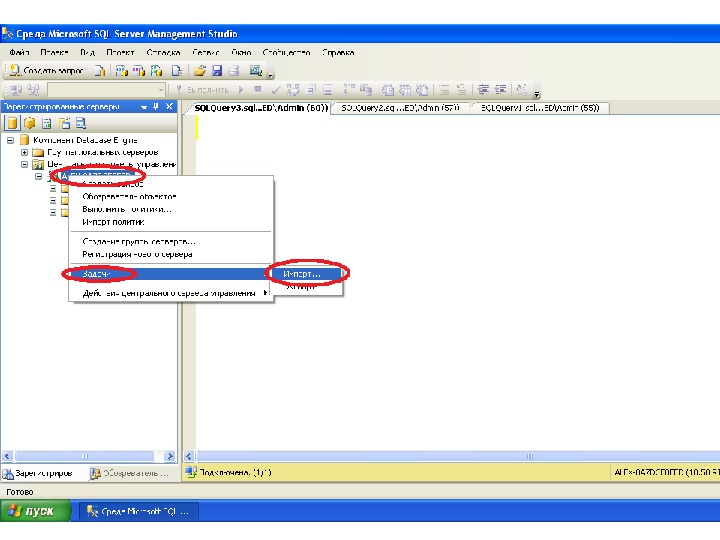The image size is (720, 540).
Task: Close the Registered Servers panel
Action: pos(169,107)
